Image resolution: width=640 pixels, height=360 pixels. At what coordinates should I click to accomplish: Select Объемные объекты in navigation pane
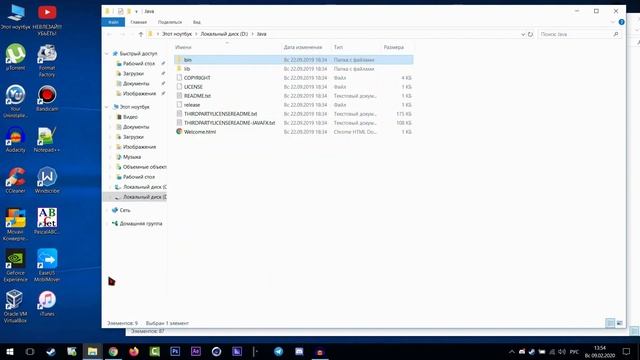pos(141,167)
